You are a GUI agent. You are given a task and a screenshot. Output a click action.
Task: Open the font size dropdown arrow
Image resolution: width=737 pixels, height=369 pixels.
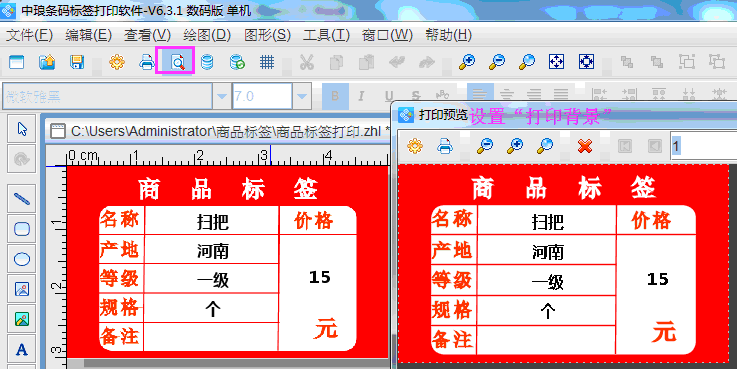tap(302, 96)
